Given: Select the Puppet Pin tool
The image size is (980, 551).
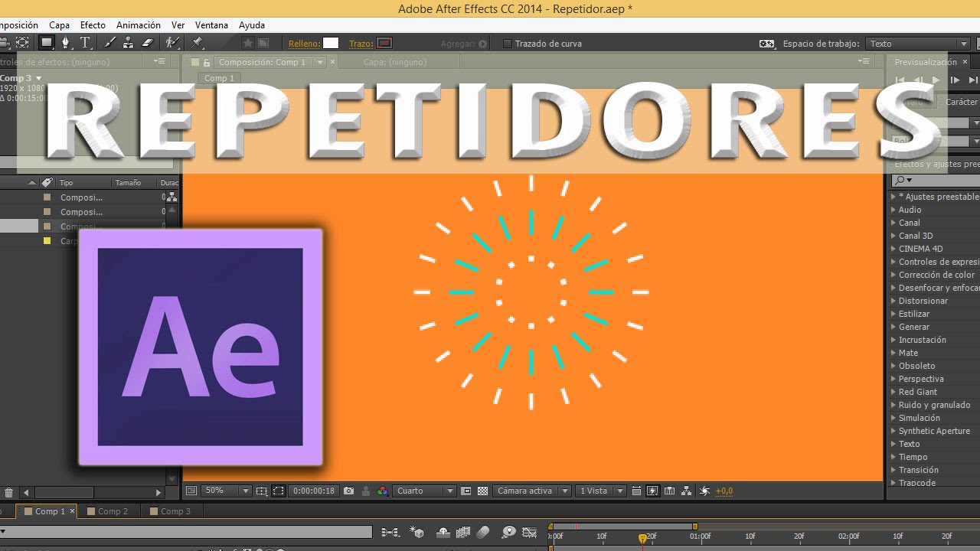Looking at the screenshot, I should tap(198, 43).
